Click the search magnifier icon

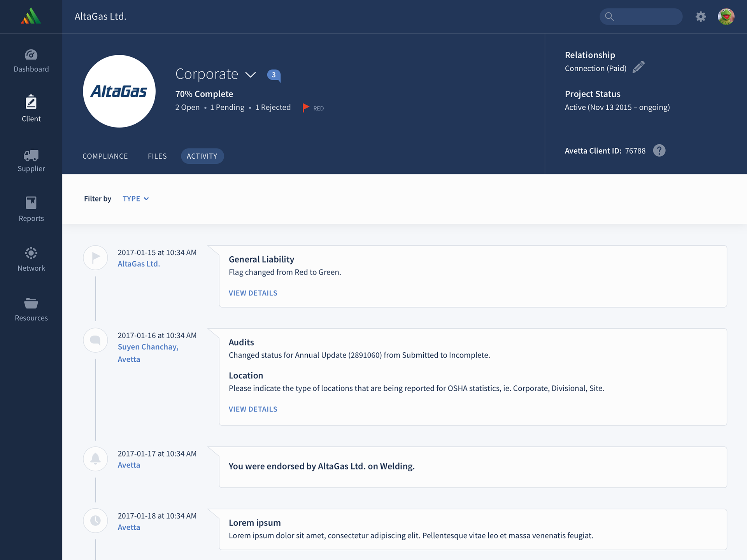click(609, 17)
